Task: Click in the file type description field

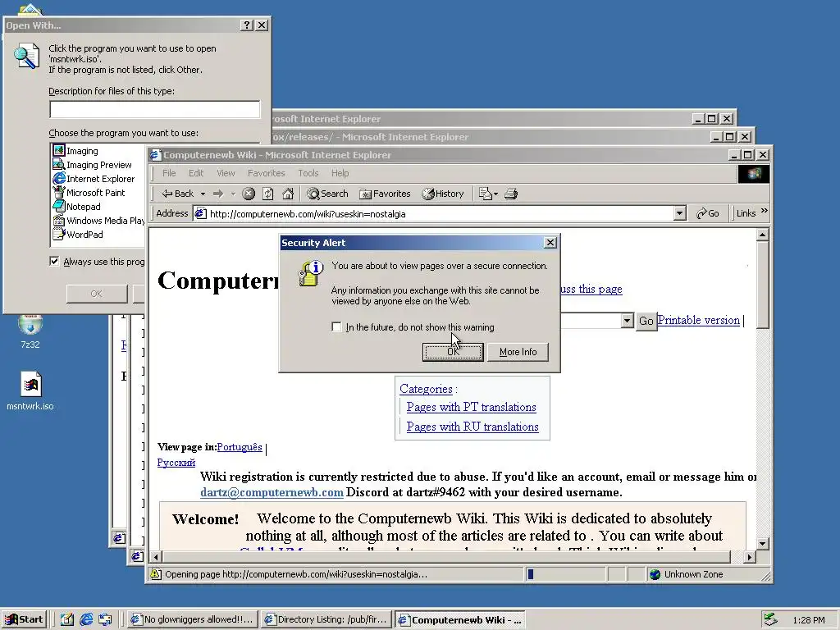Action: pyautogui.click(x=155, y=109)
